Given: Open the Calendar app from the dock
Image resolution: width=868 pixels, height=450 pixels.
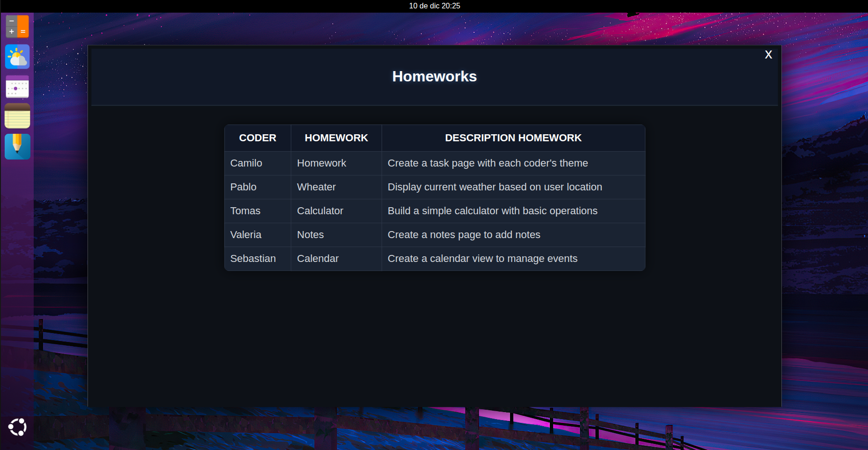Looking at the screenshot, I should pyautogui.click(x=17, y=87).
